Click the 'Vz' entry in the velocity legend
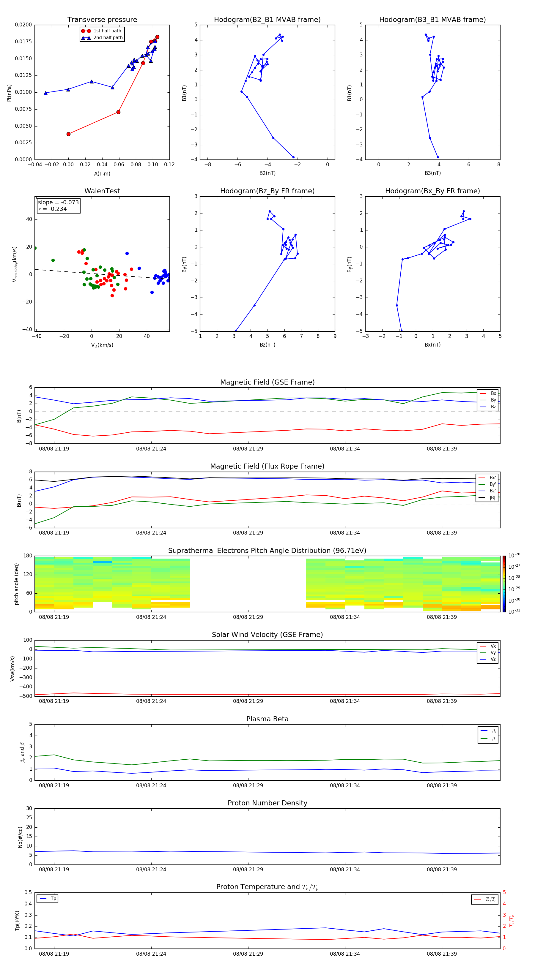This screenshot has width=535, height=980. click(488, 659)
